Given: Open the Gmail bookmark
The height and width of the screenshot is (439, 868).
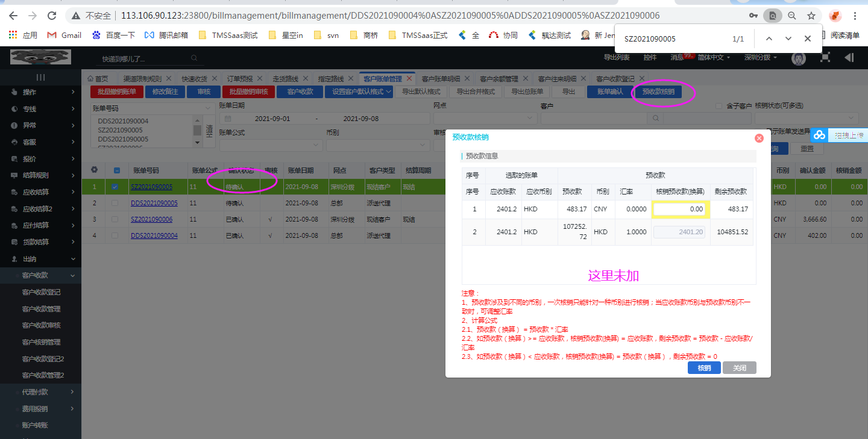Looking at the screenshot, I should (64, 36).
